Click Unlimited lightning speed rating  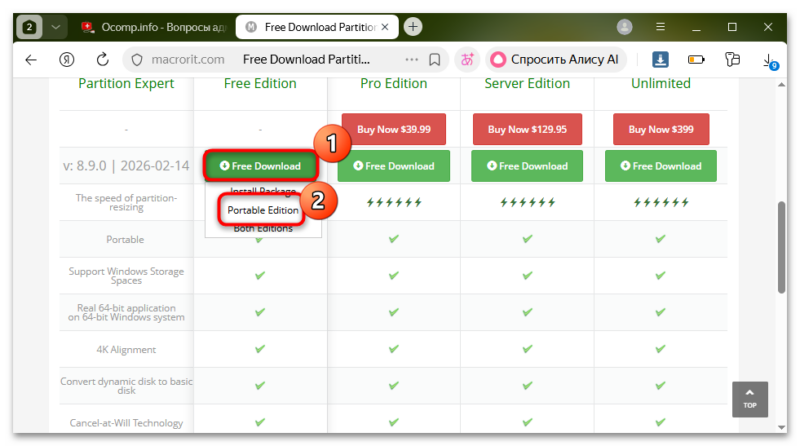tap(661, 203)
